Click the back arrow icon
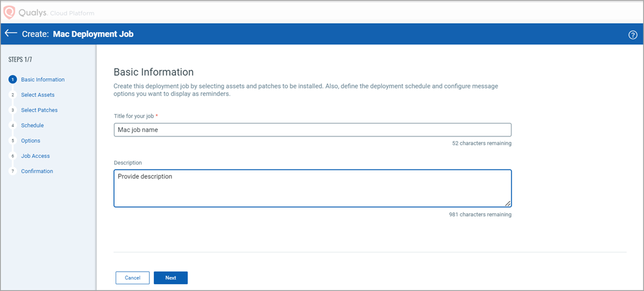644x291 pixels. point(11,33)
